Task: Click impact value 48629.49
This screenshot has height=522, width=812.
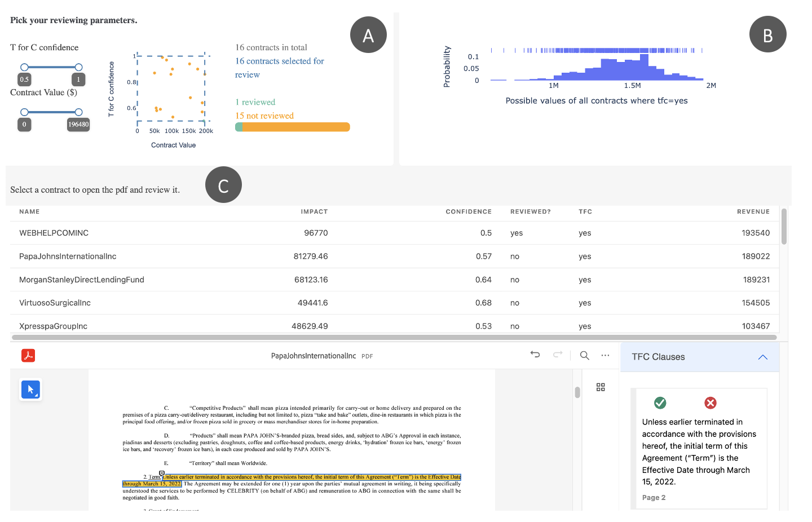Action: coord(310,326)
